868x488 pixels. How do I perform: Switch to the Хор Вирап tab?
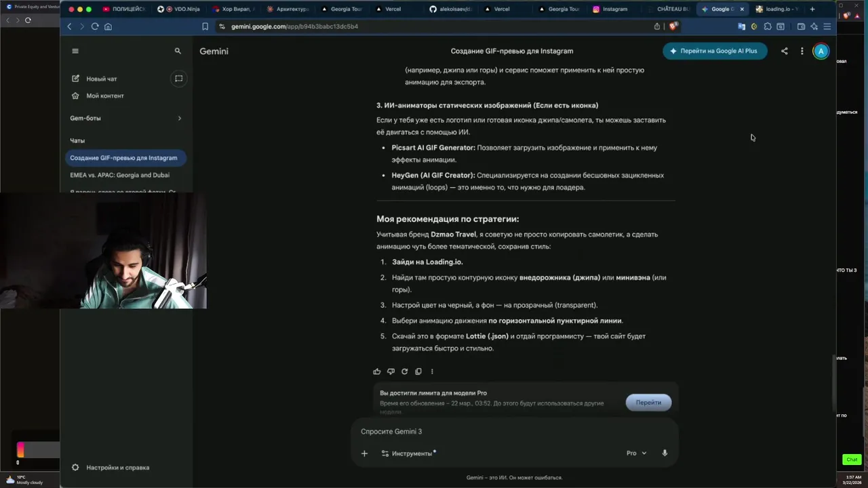[x=233, y=9]
